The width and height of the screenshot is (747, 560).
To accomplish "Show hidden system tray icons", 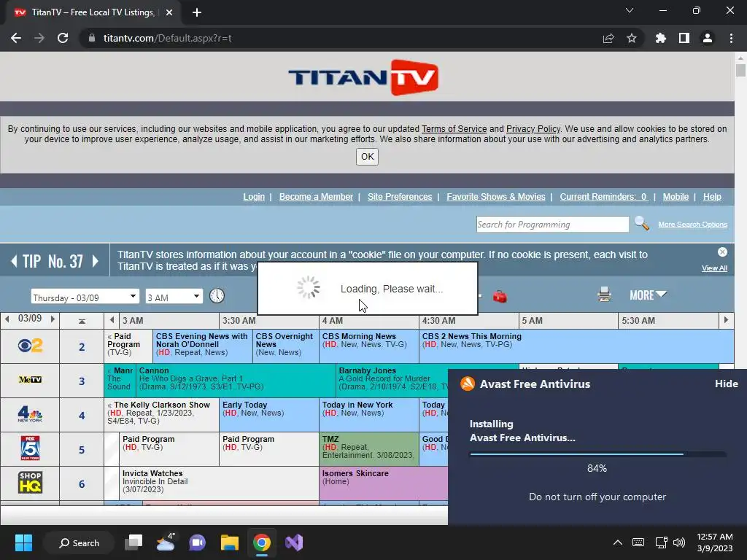I will [617, 542].
